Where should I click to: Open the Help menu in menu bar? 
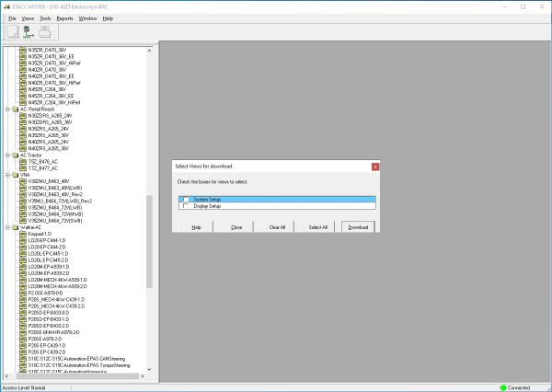point(108,18)
